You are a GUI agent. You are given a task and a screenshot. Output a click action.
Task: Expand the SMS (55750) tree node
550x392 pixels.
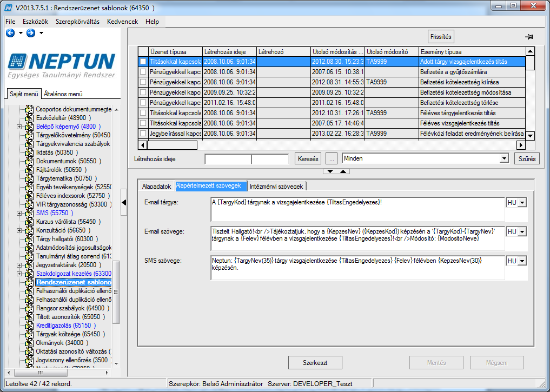[19, 213]
